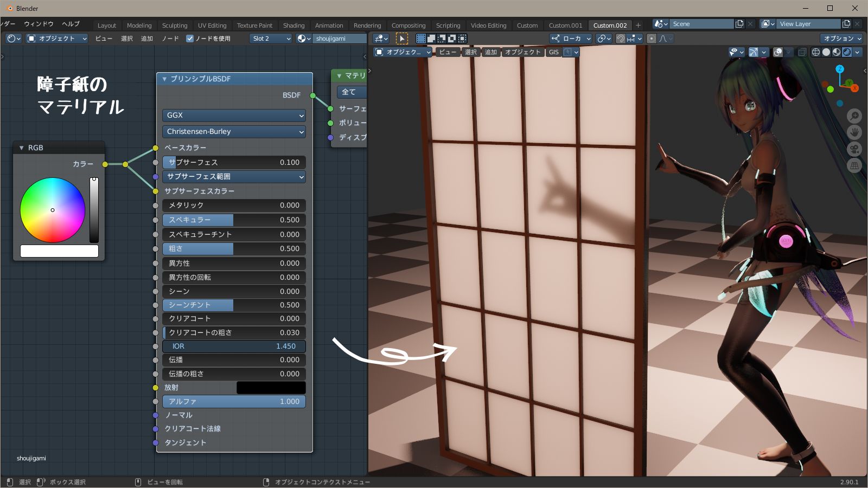Choose the 'set new selection' mode icon
The width and height of the screenshot is (868, 488).
pos(421,38)
